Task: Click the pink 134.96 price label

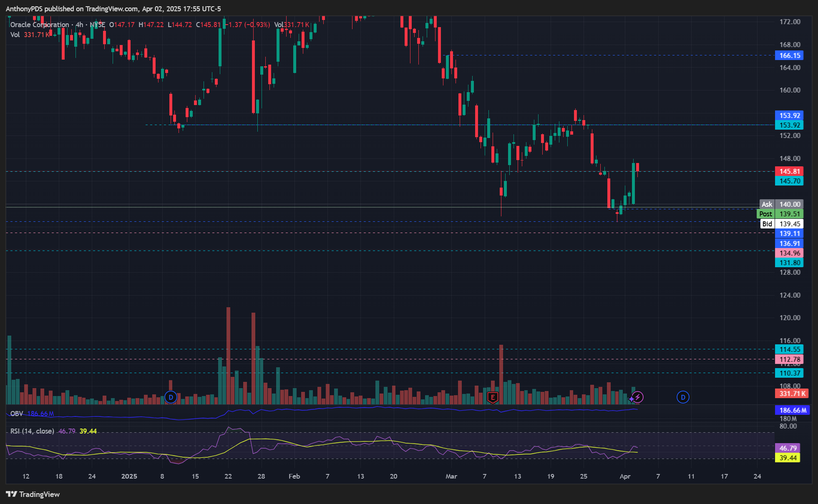Action: tap(789, 253)
